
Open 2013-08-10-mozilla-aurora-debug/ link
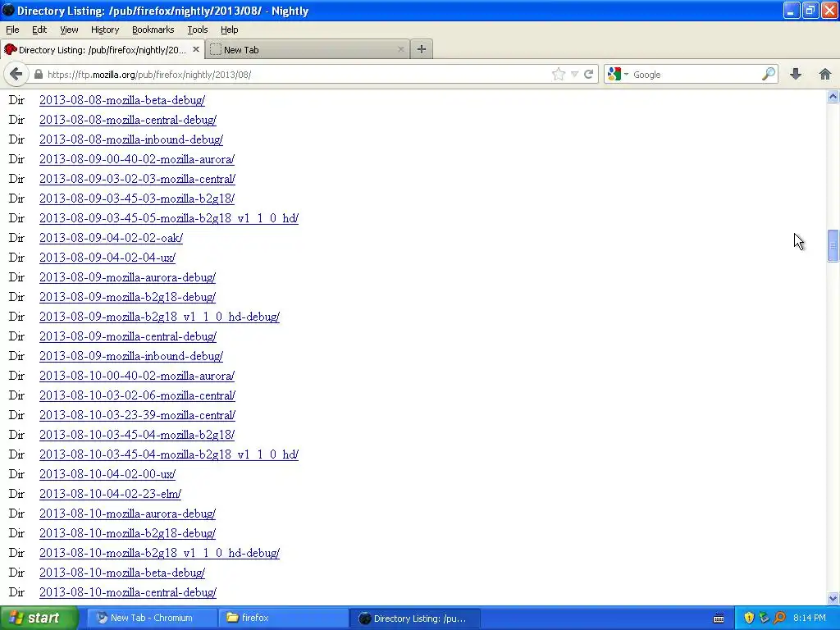[x=127, y=514]
